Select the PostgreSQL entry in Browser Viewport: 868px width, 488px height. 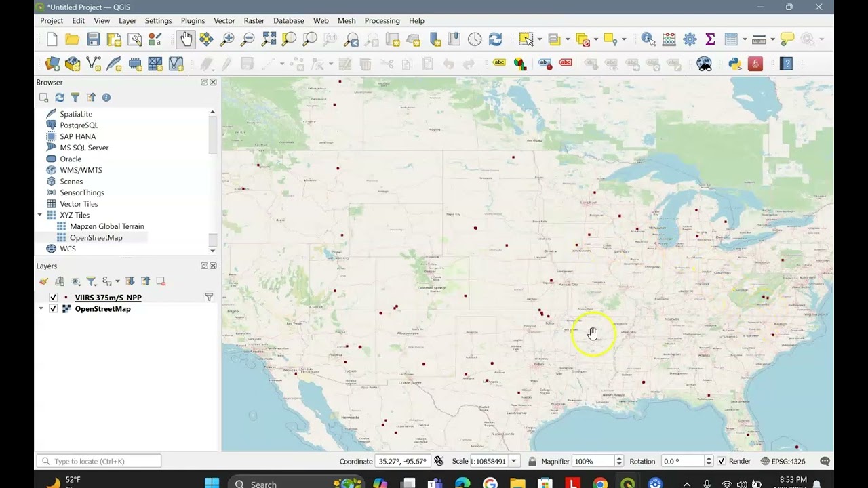[x=79, y=125]
